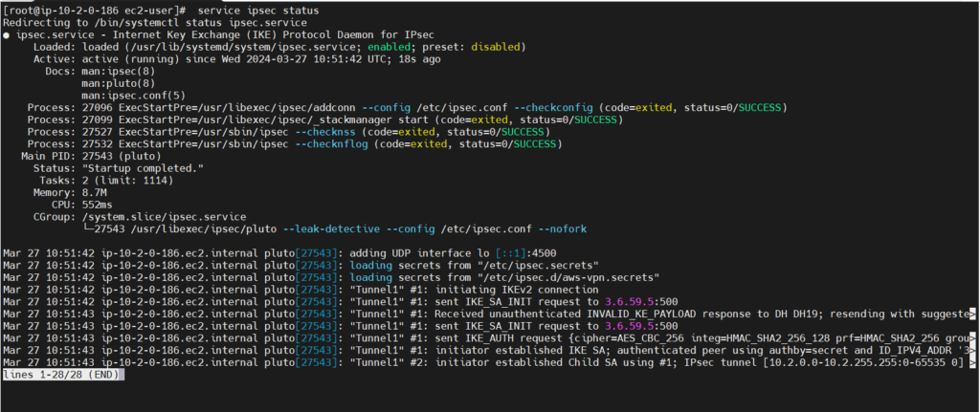This screenshot has width=980, height=412.
Task: Click the --leak-detective option in CGroup line
Action: click(331, 229)
